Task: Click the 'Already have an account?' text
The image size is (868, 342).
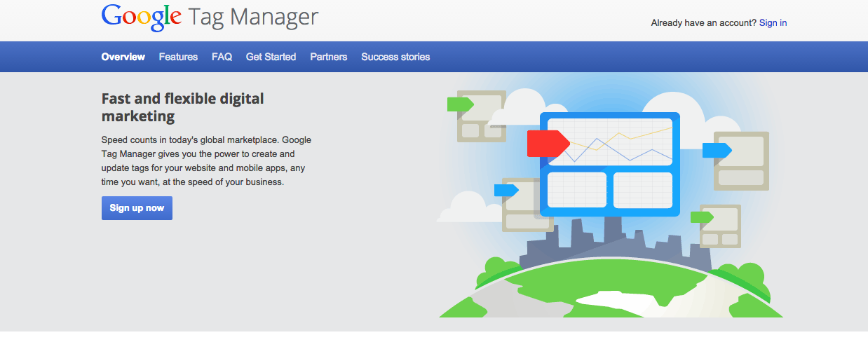Action: pos(703,23)
